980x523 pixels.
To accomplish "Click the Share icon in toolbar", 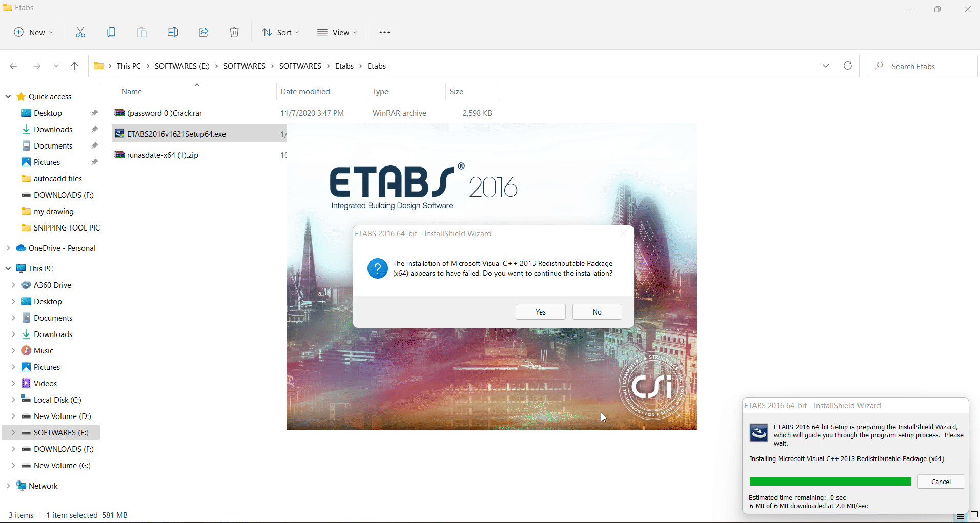I will (x=203, y=32).
